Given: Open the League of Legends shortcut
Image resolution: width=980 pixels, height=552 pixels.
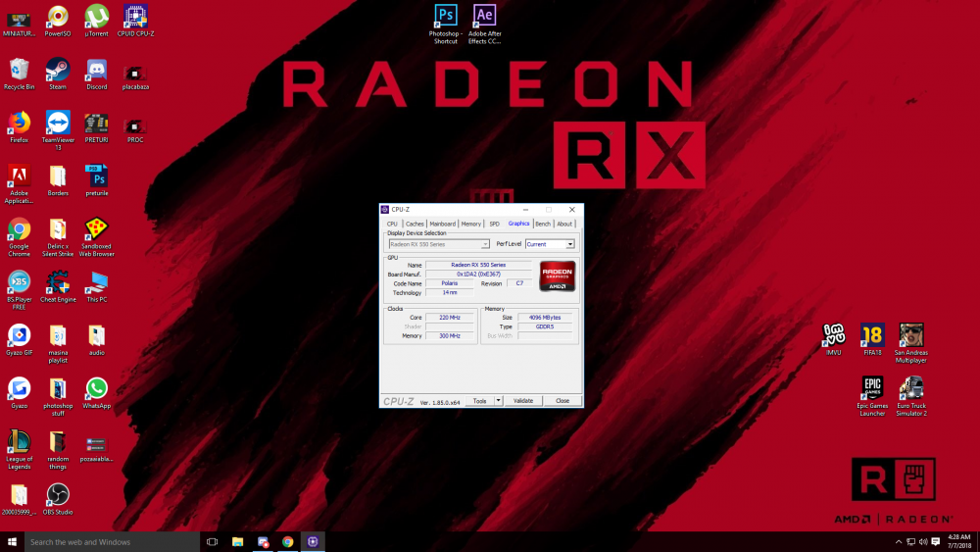Looking at the screenshot, I should click(19, 441).
